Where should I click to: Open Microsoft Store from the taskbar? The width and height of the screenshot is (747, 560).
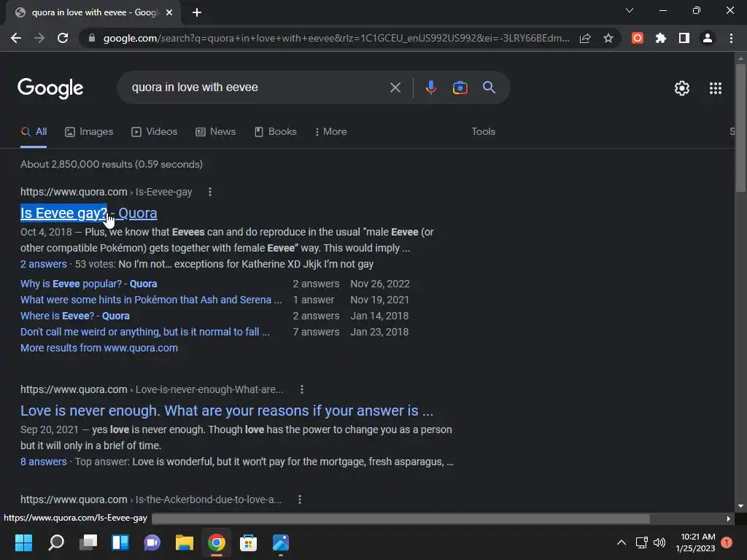(x=248, y=542)
